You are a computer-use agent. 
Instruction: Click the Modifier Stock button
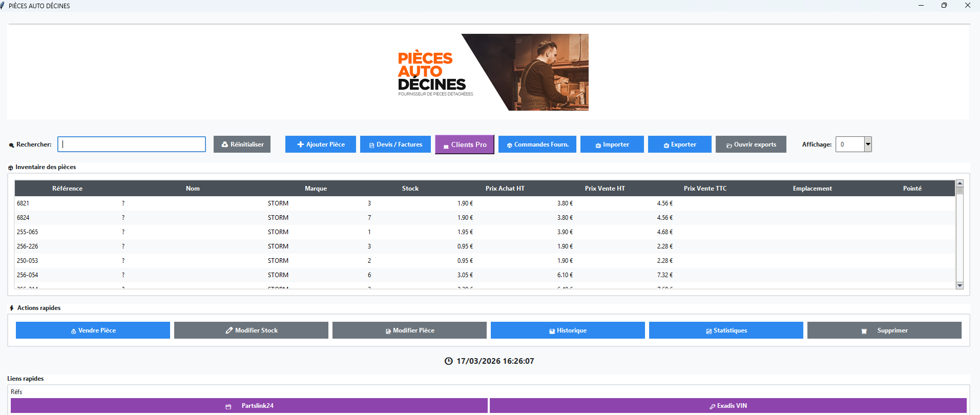[251, 330]
